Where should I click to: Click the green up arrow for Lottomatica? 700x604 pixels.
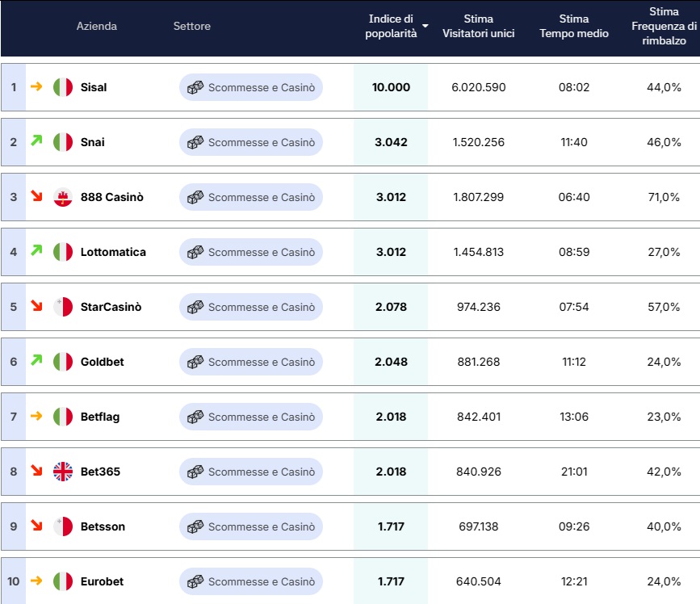tap(36, 251)
